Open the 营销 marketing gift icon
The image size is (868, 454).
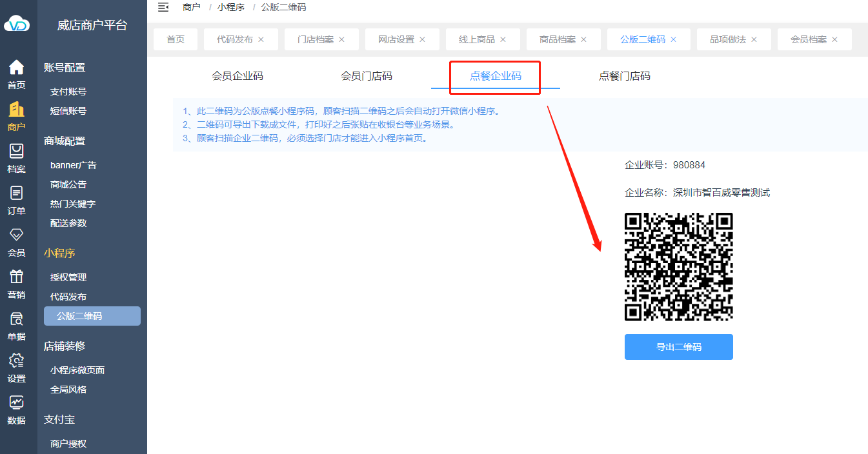(x=16, y=277)
